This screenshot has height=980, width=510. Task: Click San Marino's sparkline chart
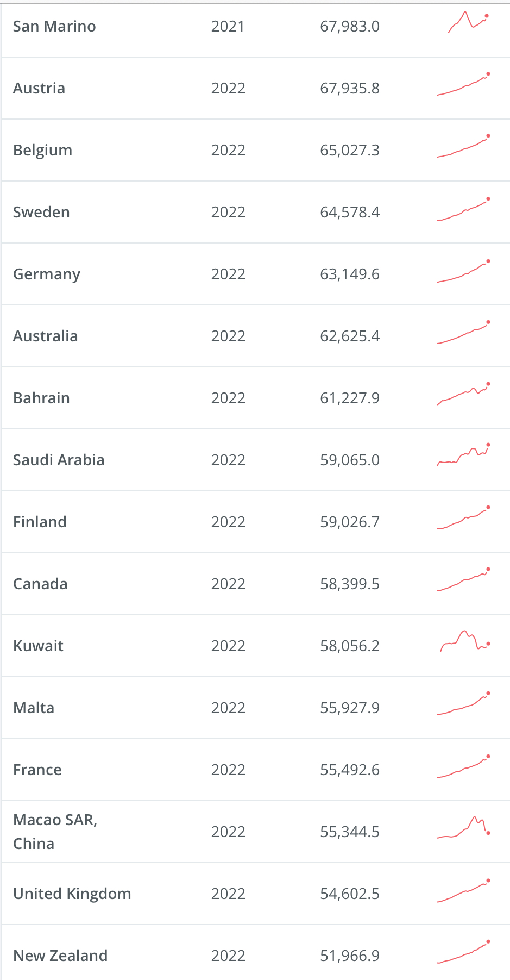468,23
